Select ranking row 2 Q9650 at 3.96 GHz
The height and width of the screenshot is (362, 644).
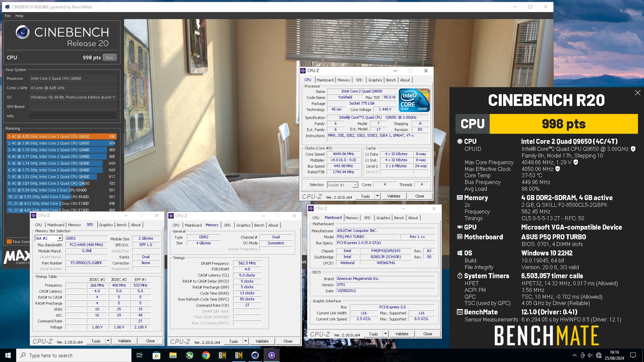click(61, 143)
